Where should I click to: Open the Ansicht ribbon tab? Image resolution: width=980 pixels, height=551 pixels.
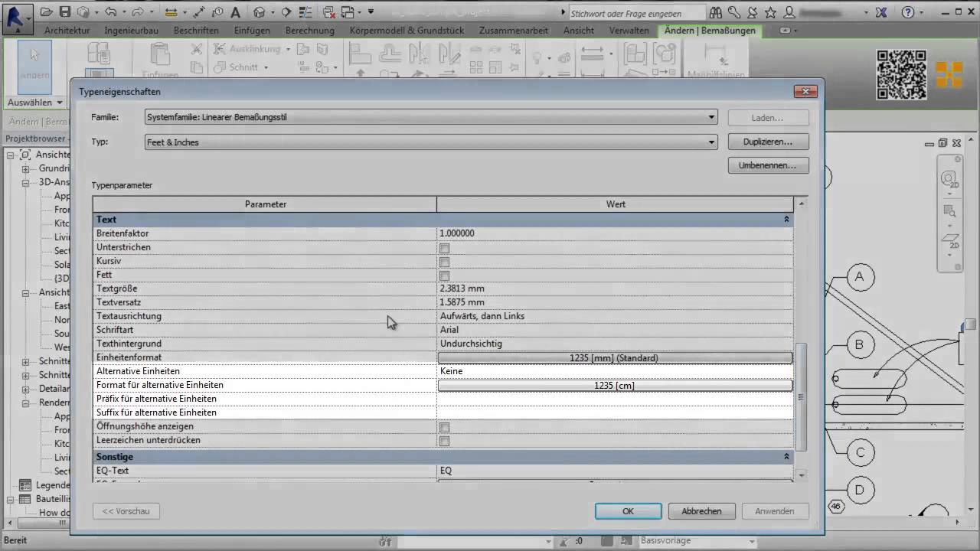(578, 31)
